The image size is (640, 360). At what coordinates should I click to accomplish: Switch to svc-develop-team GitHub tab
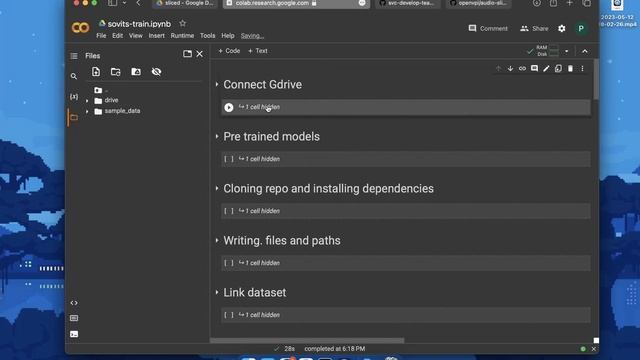(407, 3)
